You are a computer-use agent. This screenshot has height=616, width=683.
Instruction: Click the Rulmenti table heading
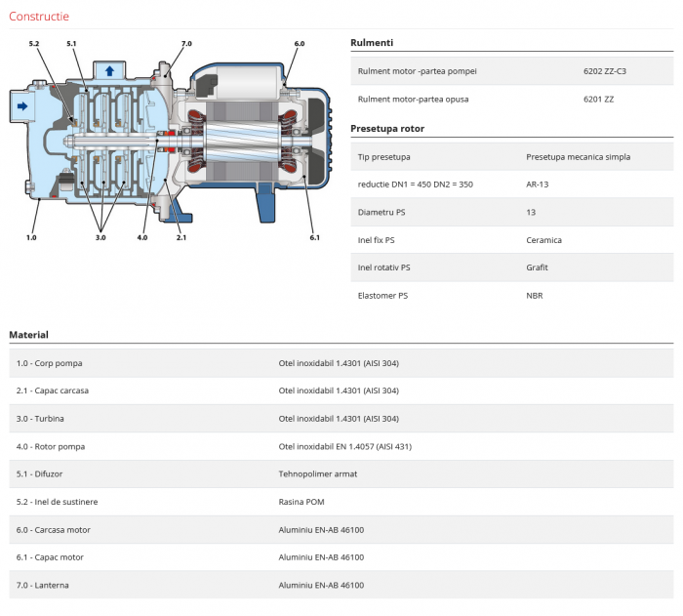[x=372, y=43]
